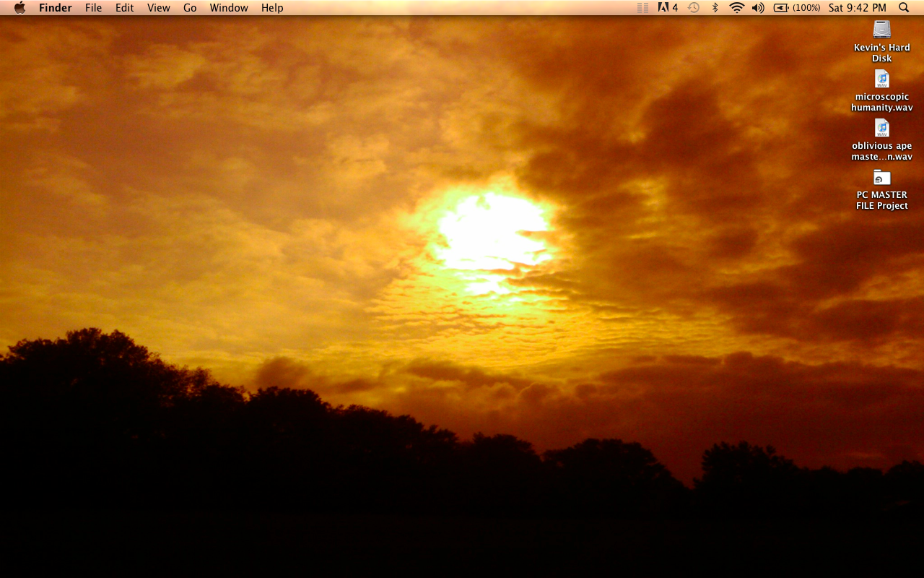Click the striped menu extra icon
The width and height of the screenshot is (924, 578).
[642, 8]
